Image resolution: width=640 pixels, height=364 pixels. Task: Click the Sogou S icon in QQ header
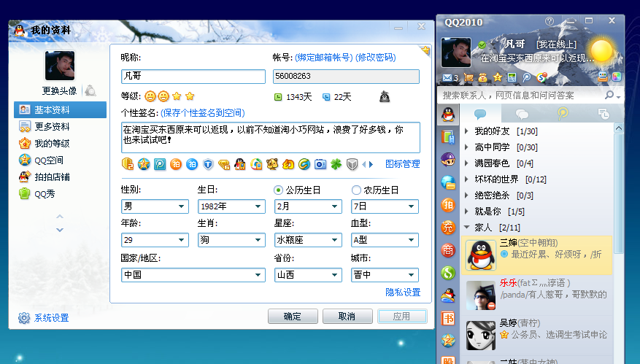click(541, 77)
